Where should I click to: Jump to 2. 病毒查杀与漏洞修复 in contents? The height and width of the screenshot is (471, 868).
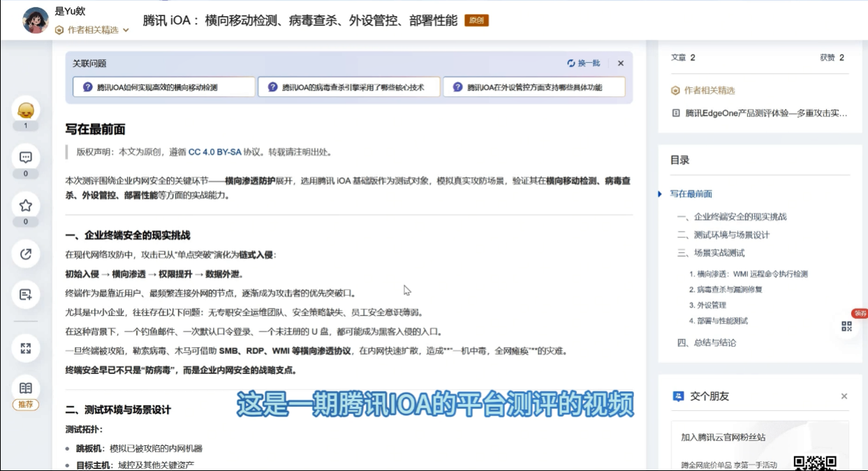click(725, 289)
